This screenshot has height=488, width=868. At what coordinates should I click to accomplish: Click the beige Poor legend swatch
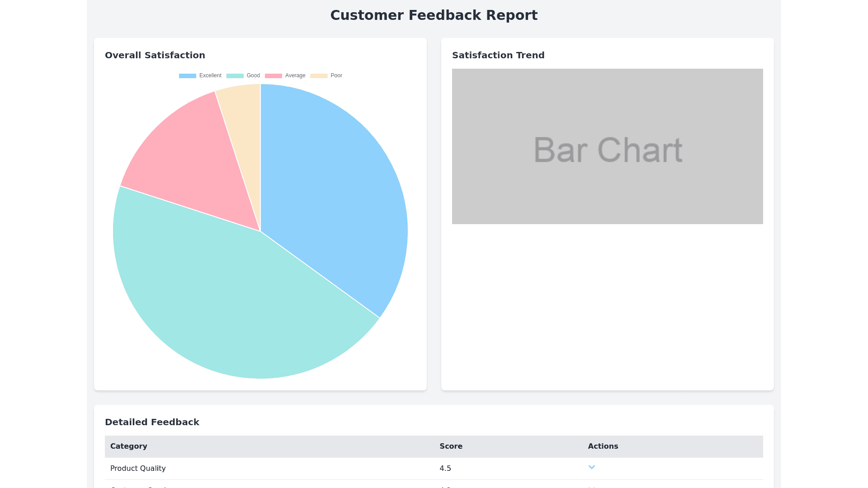tap(319, 76)
